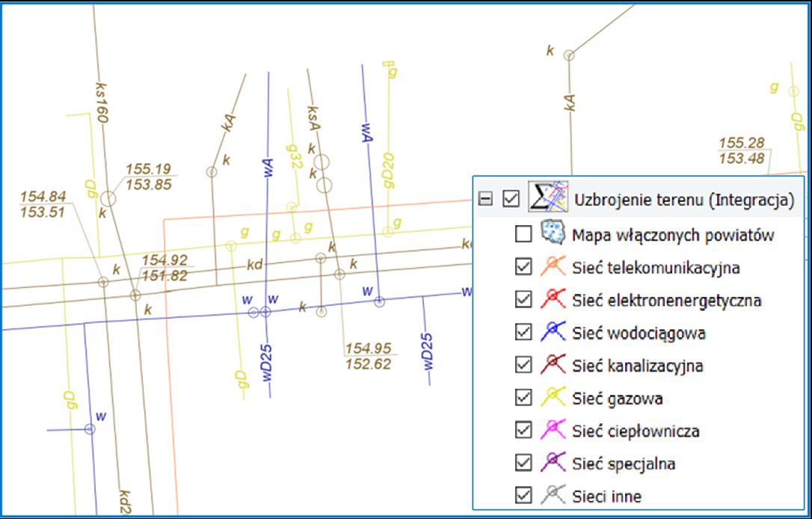This screenshot has height=519, width=812.
Task: Click the Uzbrojenie terenu group layer icon
Action: (549, 199)
